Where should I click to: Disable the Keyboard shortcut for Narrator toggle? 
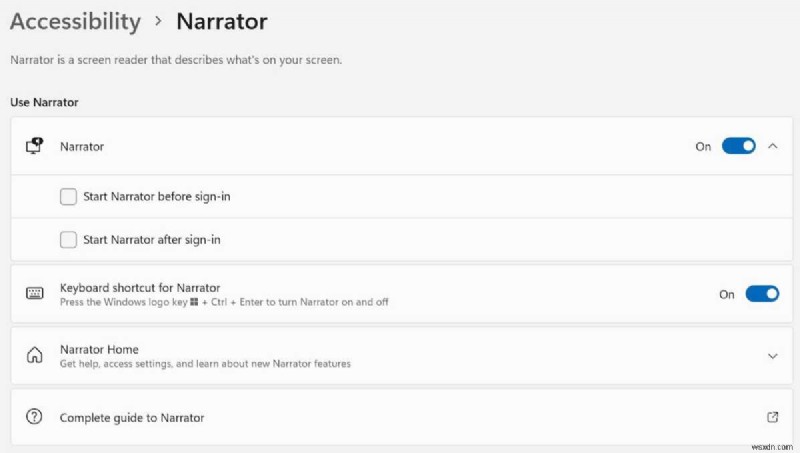tap(762, 294)
